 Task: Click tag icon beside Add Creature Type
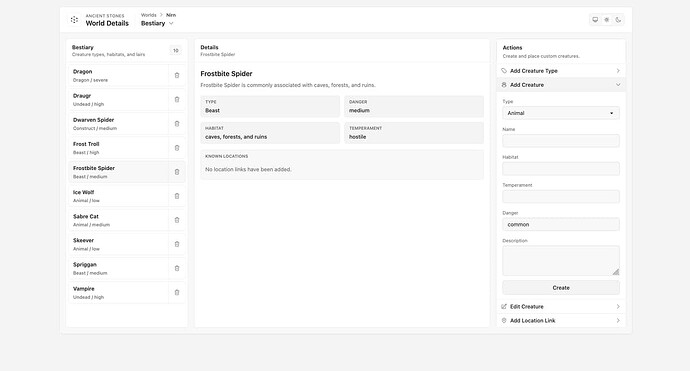point(504,71)
